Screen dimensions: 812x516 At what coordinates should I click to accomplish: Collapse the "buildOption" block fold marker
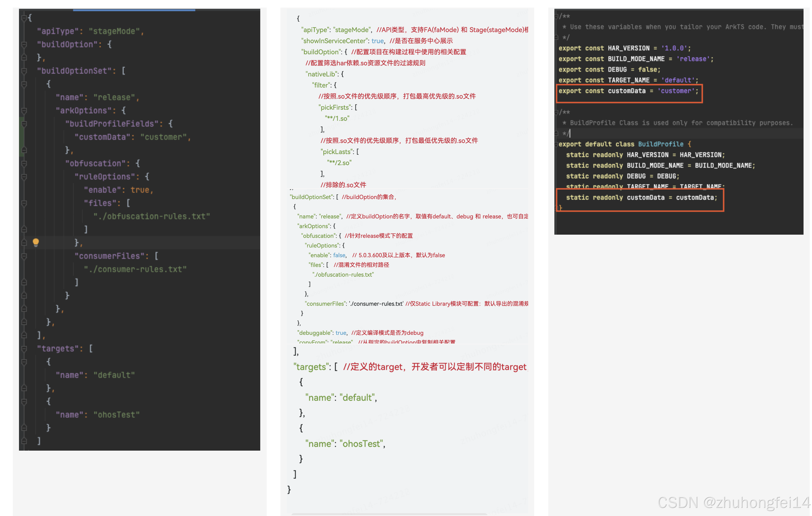(24, 44)
